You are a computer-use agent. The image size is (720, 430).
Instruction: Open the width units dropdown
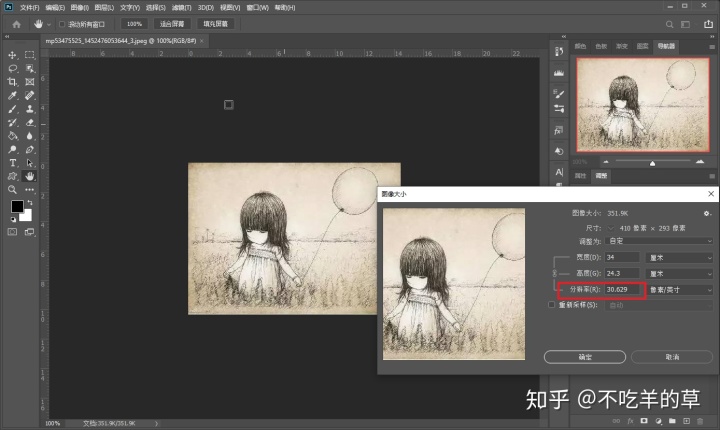pos(680,258)
